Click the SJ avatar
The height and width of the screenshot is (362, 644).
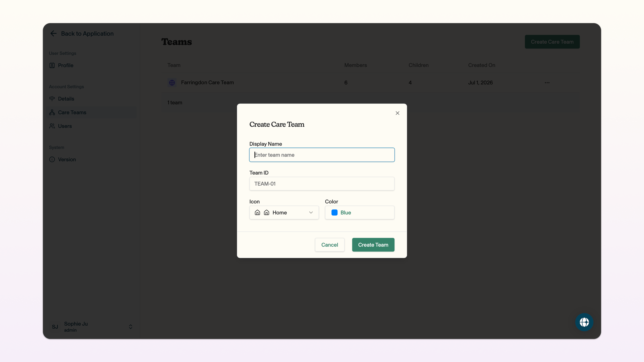[x=55, y=327]
